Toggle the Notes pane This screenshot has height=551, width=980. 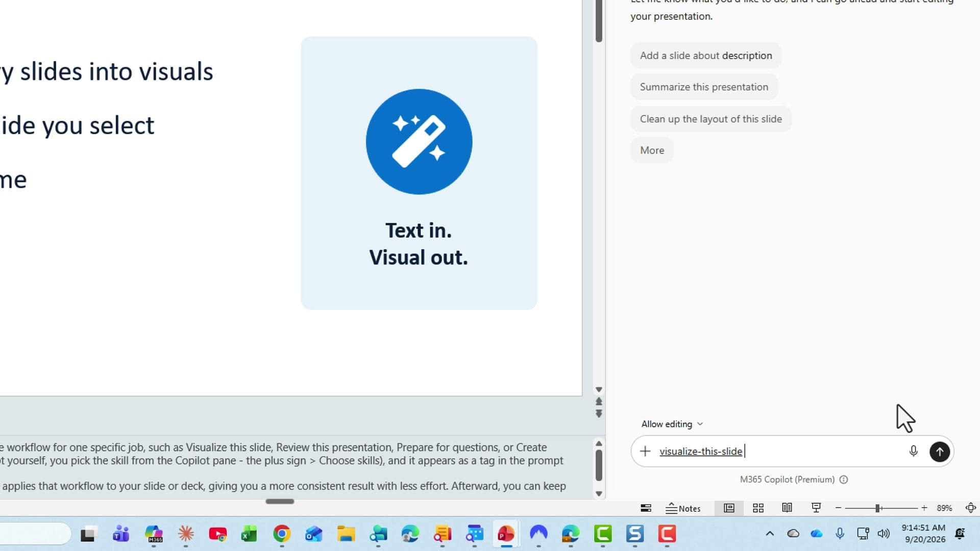tap(683, 508)
